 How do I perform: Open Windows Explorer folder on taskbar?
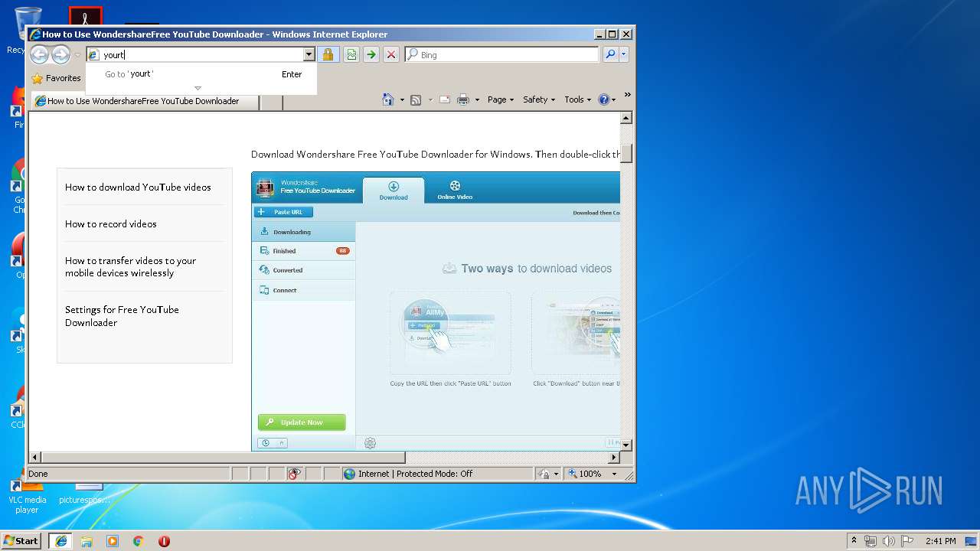87,540
